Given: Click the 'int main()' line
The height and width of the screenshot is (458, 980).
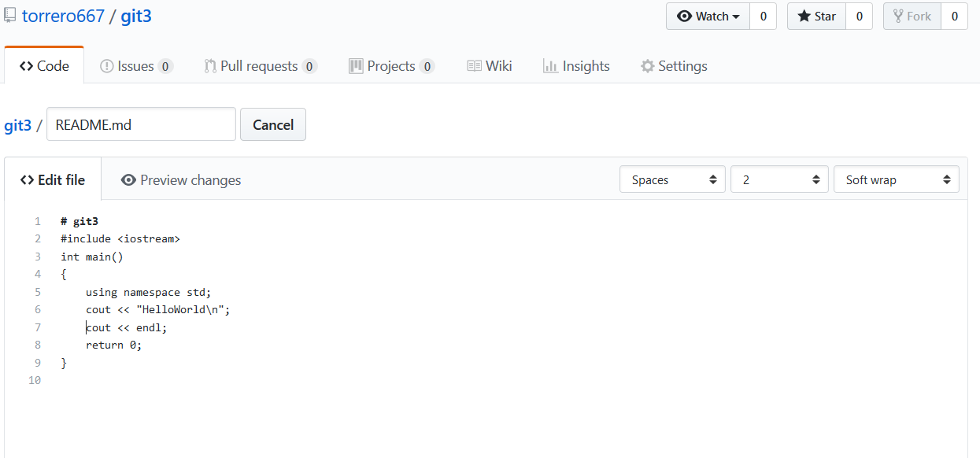Looking at the screenshot, I should pos(92,257).
